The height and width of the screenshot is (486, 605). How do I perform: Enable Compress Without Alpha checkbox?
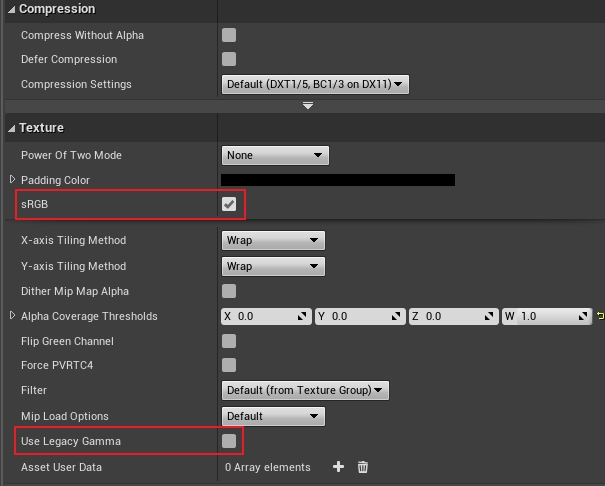[x=229, y=35]
